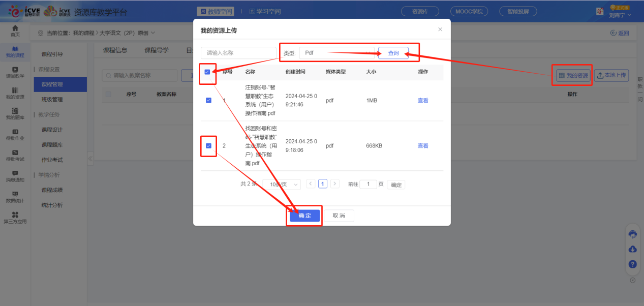Click the help question mark icon
The height and width of the screenshot is (306, 644).
[633, 264]
